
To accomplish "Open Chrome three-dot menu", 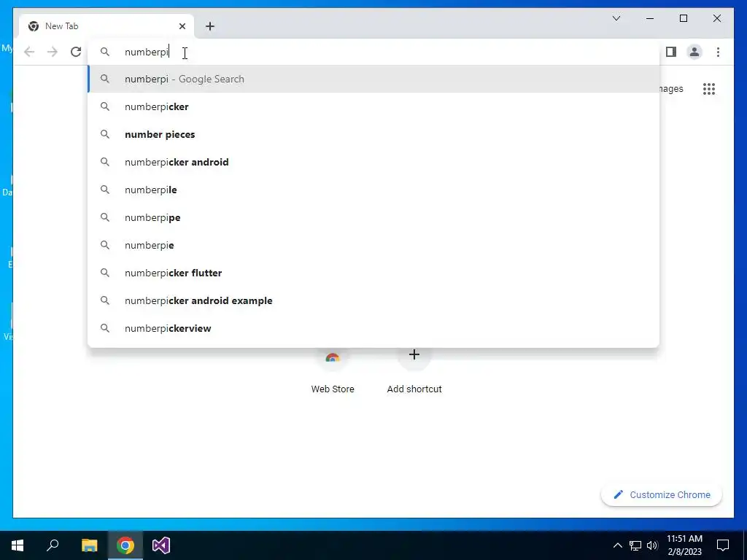I will pos(718,52).
